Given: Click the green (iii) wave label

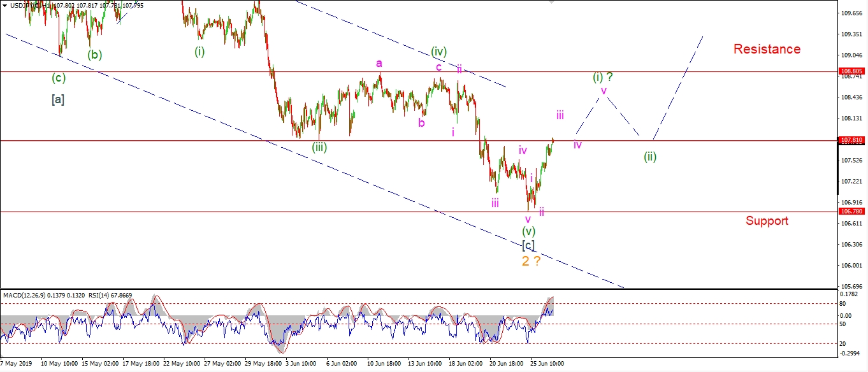Looking at the screenshot, I should 319,147.
